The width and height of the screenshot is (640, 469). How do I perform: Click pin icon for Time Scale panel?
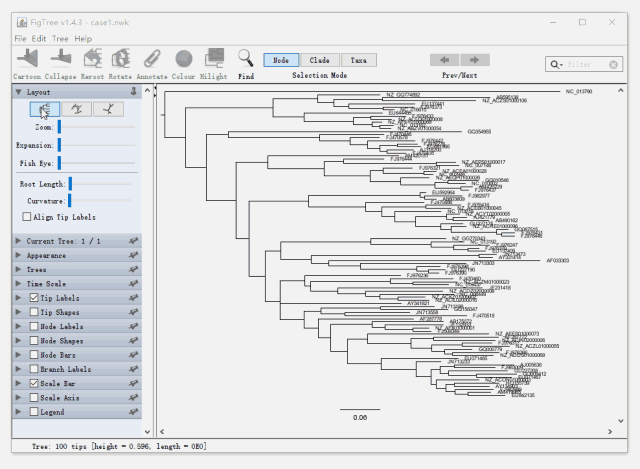pos(133,284)
